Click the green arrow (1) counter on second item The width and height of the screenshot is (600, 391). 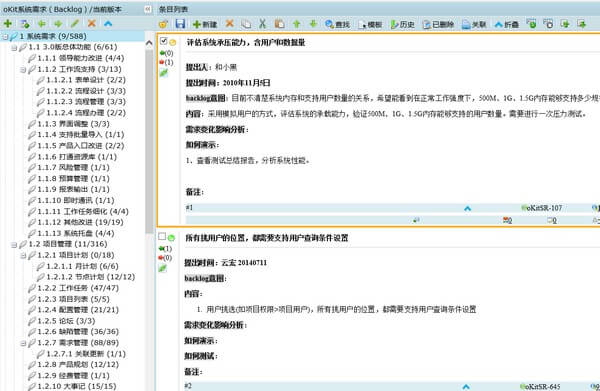tap(165, 249)
